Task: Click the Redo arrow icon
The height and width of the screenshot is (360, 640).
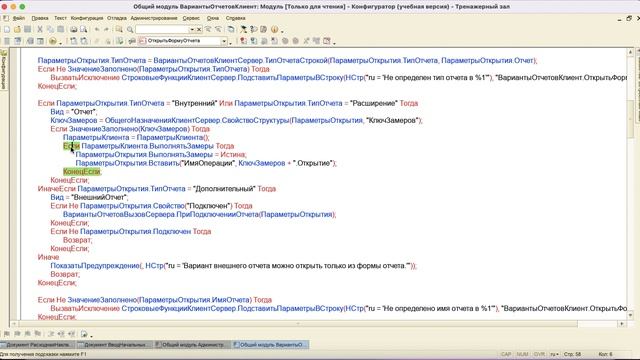Action: 107,29
